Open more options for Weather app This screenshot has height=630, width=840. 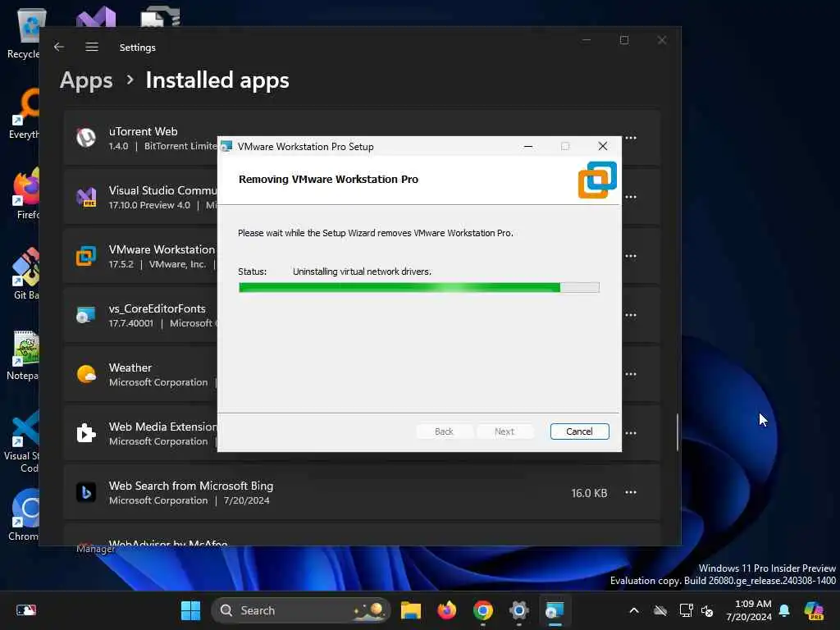[631, 374]
